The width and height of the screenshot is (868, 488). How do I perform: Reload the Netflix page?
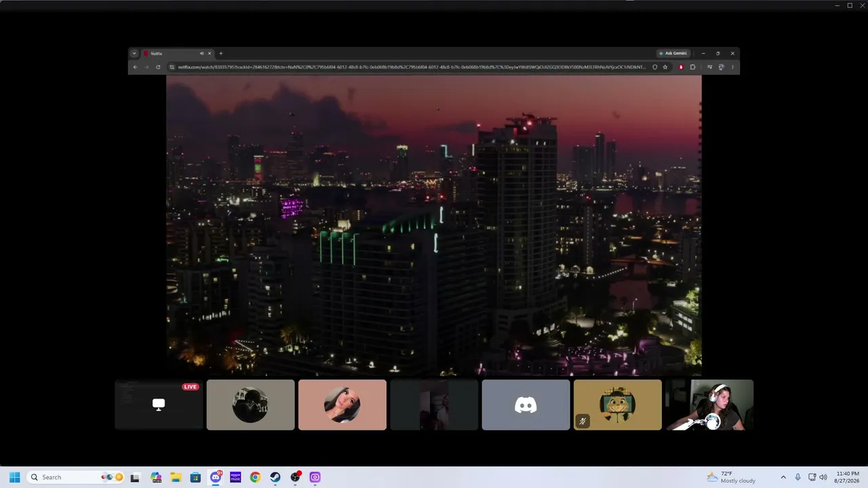(158, 67)
